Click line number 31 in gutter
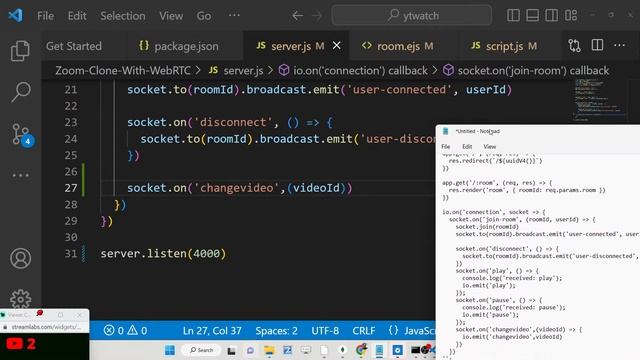Viewport: 640px width, 360px height. [71, 253]
